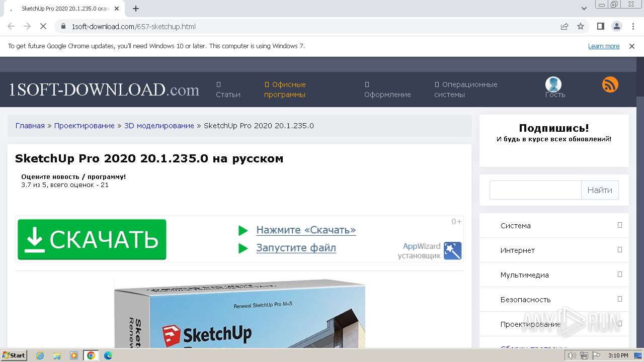
Task: Toggle the browser side panel icon
Action: [x=601, y=27]
